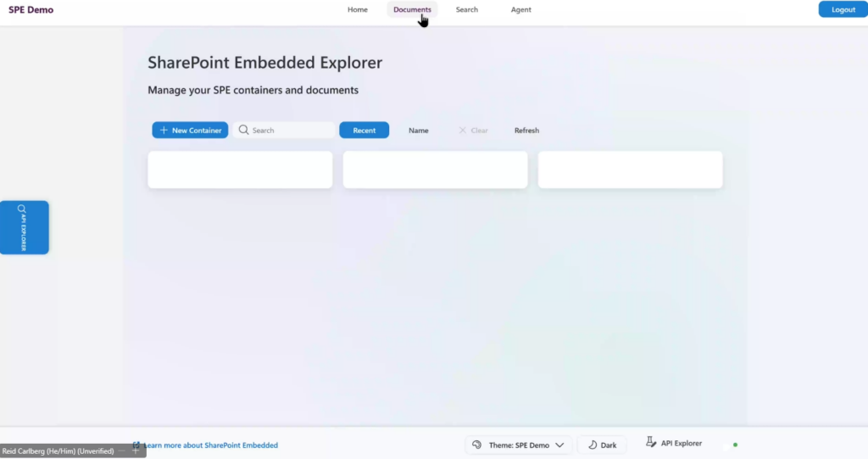This screenshot has height=459, width=868.
Task: Go to the Agent page
Action: 520,9
